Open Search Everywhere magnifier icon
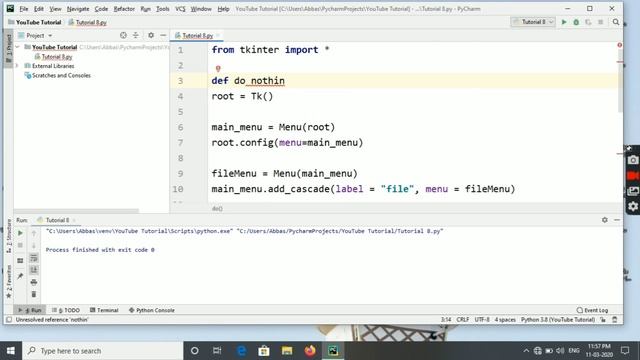Viewport: 640px width, 360px height. (x=616, y=22)
